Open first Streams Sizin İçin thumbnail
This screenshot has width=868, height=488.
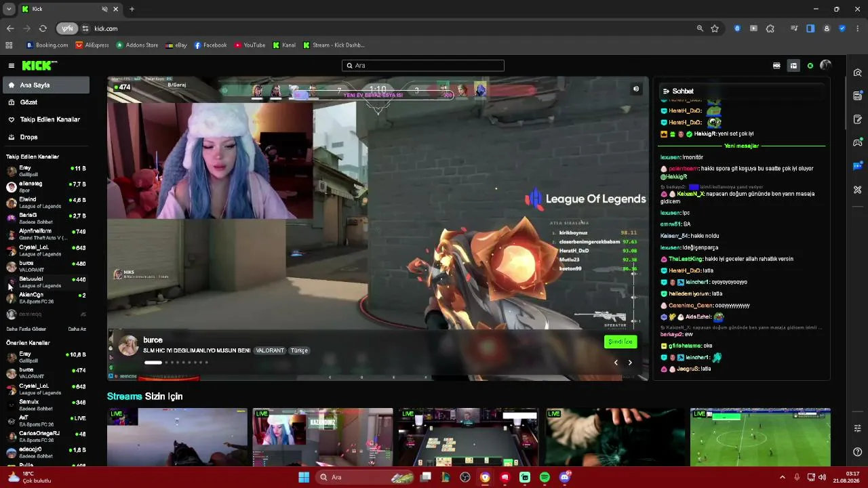[177, 437]
